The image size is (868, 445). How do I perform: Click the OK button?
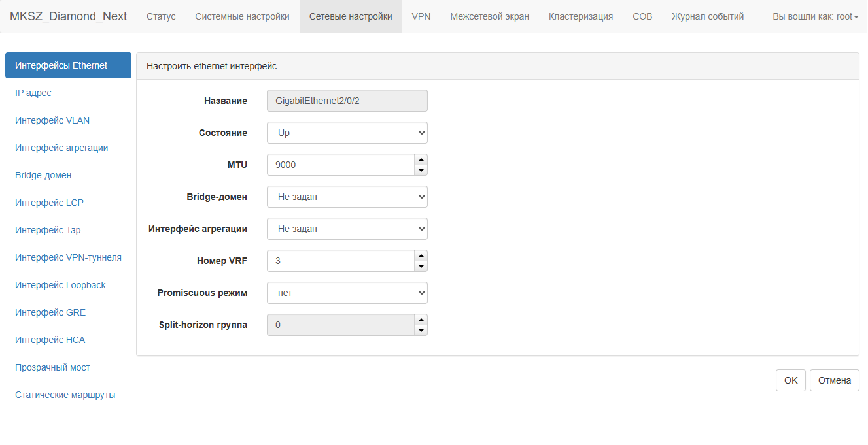791,380
